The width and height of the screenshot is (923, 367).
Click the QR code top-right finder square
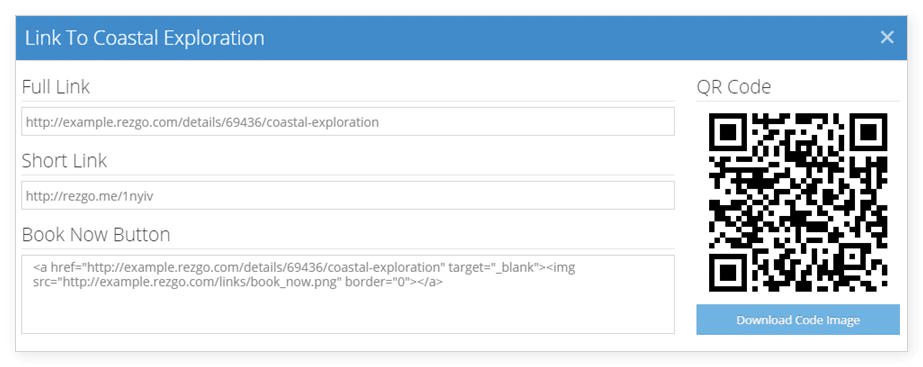click(x=868, y=132)
